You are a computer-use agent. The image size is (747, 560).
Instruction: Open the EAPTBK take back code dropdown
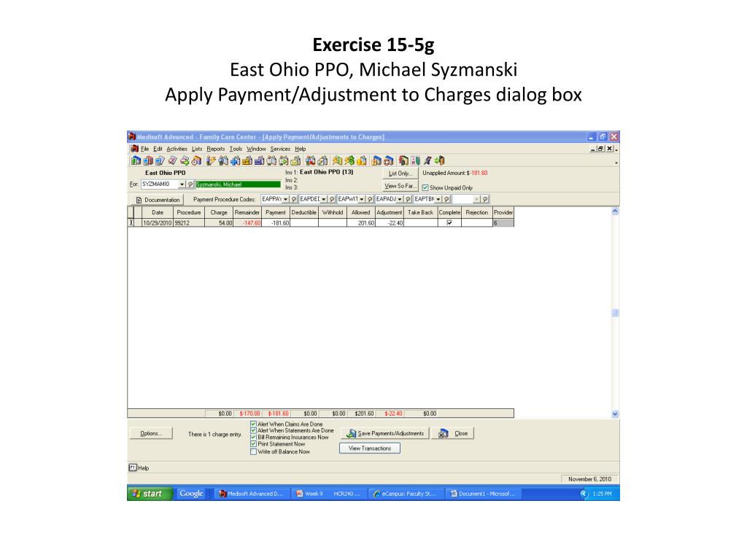point(438,199)
